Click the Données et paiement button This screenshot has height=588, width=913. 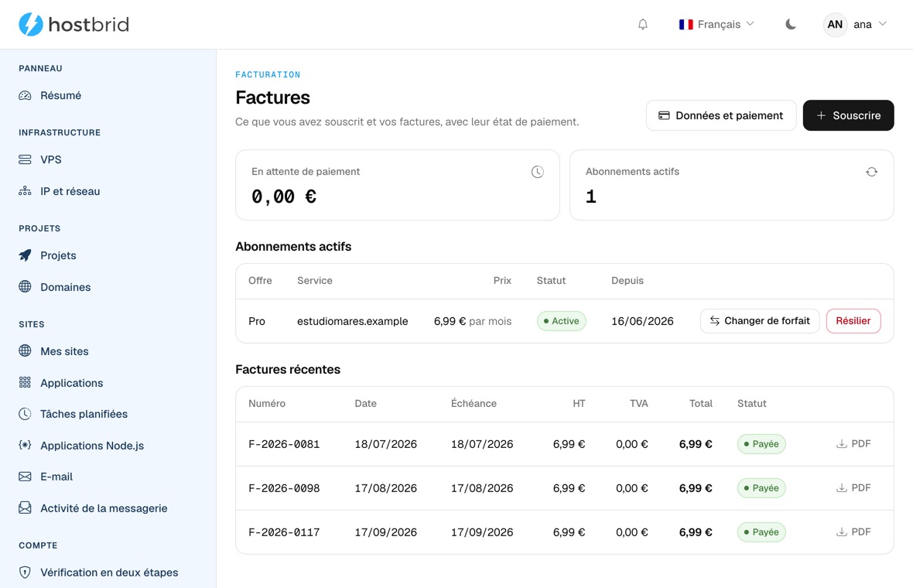721,115
